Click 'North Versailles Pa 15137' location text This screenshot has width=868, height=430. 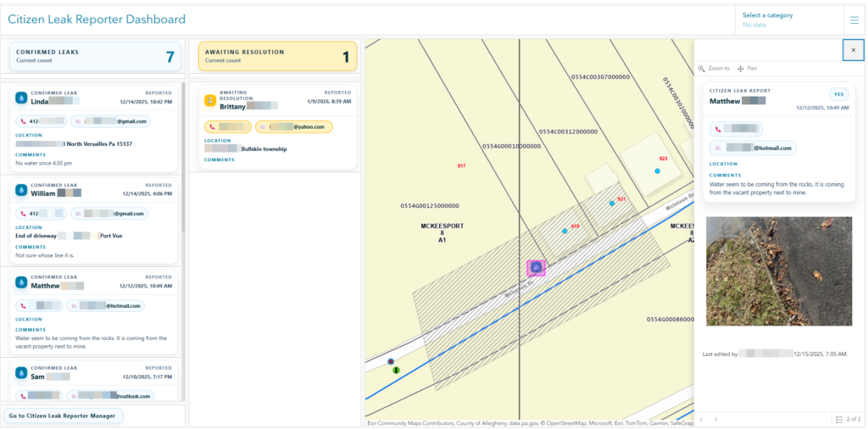pyautogui.click(x=98, y=143)
